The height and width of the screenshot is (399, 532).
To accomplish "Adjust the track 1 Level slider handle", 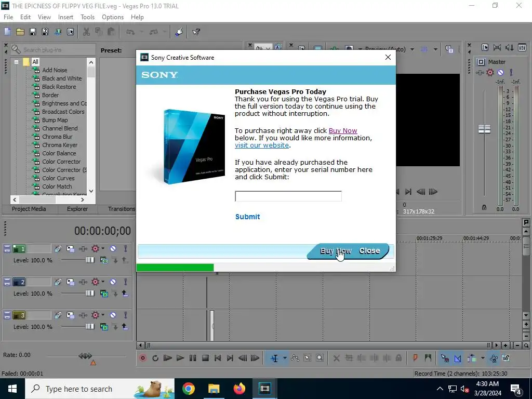I will pyautogui.click(x=90, y=260).
